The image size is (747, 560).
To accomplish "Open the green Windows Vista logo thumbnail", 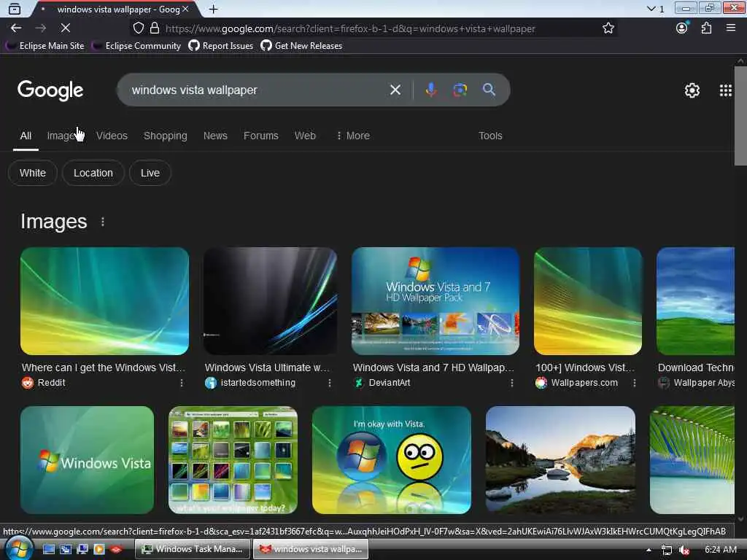I will [x=88, y=460].
